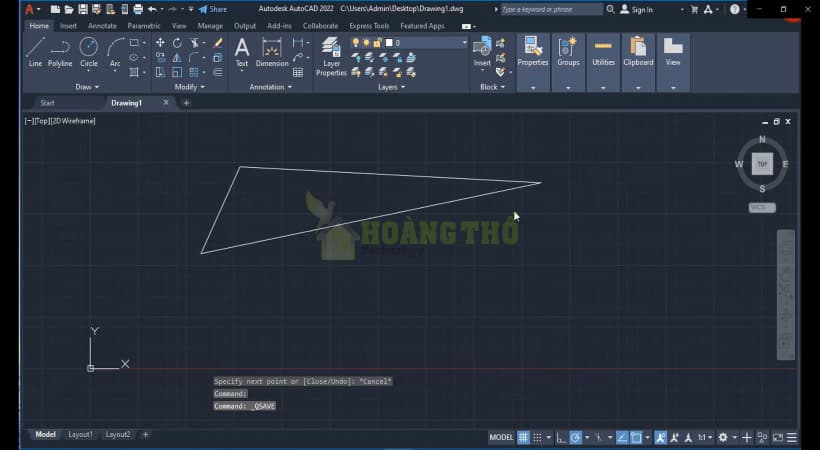Click the Open file icon
Screen dimensions: 820x450
click(69, 9)
